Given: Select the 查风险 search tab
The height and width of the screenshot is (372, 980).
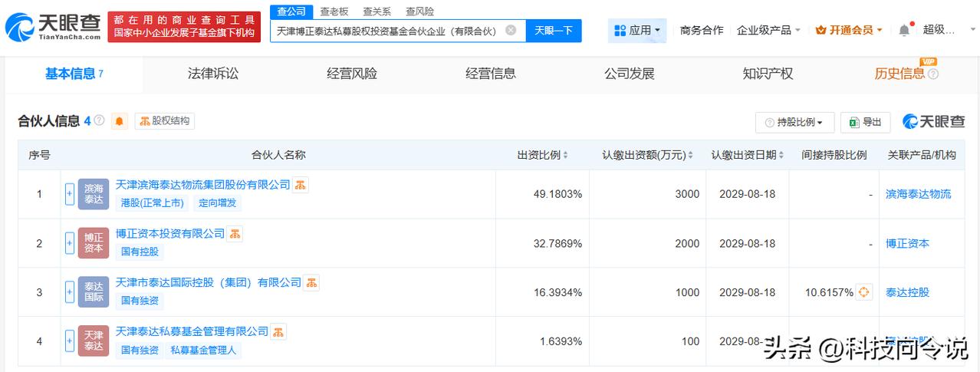Looking at the screenshot, I should (419, 12).
